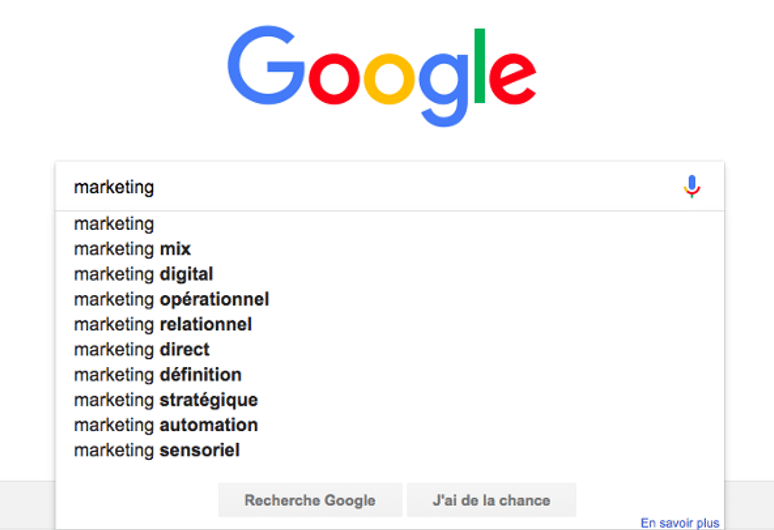Click the red 'e' in Google logo
The image size is (774, 530).
coord(512,78)
